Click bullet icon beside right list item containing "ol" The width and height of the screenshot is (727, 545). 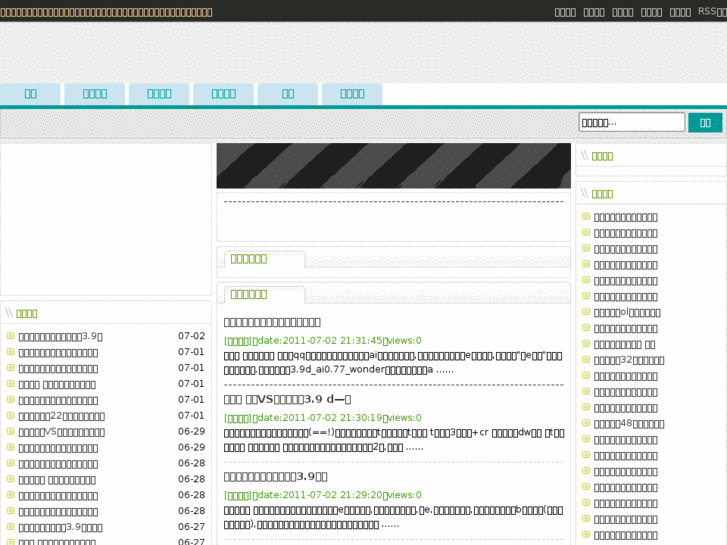pos(586,312)
